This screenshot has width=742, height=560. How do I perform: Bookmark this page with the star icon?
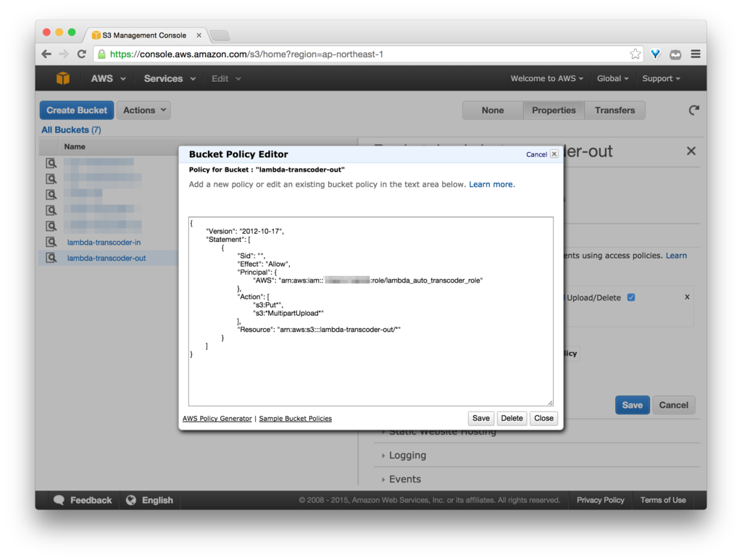tap(635, 54)
